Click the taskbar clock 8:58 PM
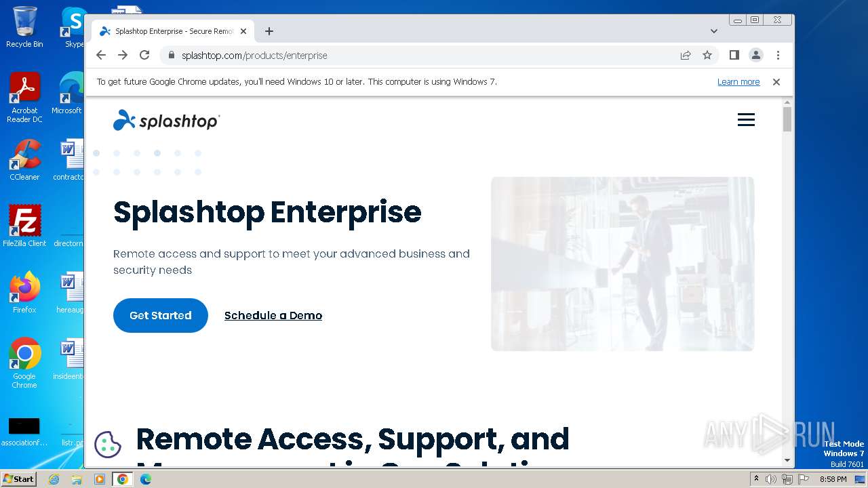Viewport: 868px width, 488px height. click(x=833, y=479)
